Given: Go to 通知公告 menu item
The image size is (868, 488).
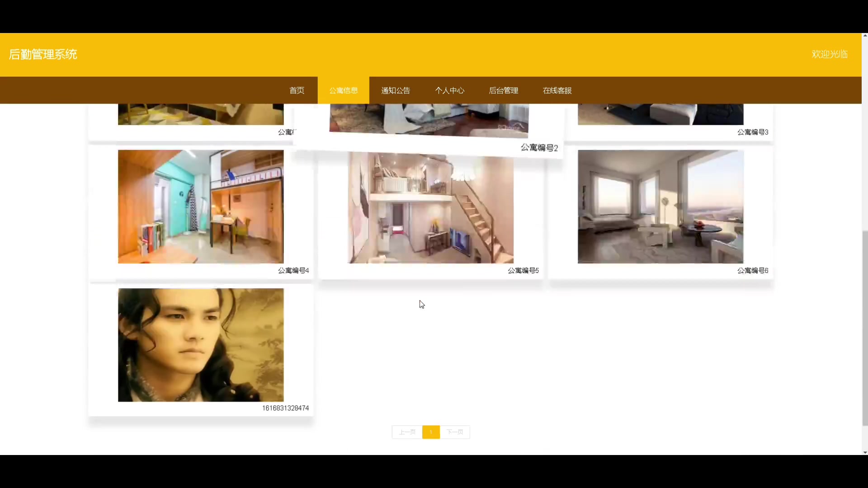Looking at the screenshot, I should pyautogui.click(x=396, y=90).
